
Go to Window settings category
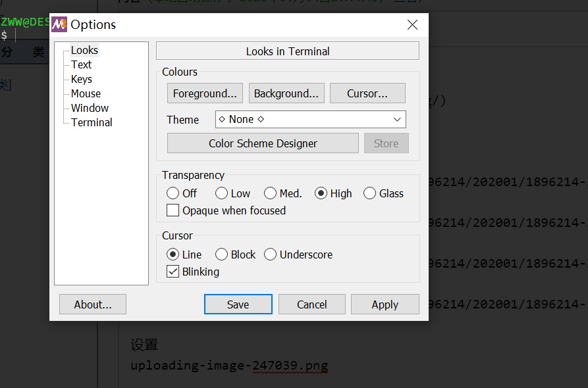coord(90,108)
